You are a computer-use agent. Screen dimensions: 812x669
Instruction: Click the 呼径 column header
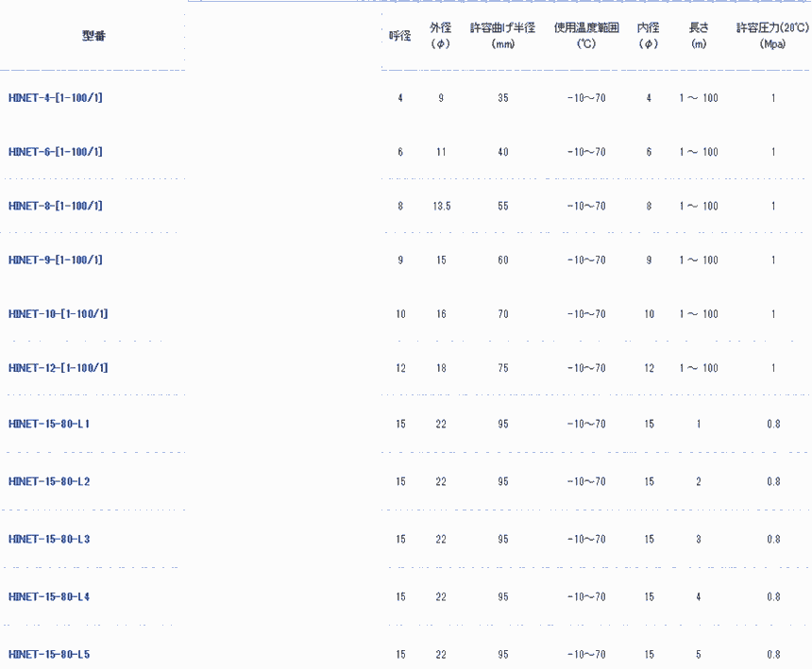(x=400, y=37)
